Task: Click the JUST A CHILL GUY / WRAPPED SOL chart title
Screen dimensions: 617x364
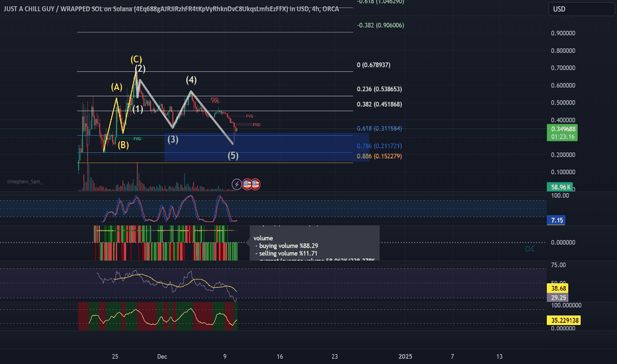Action: pos(171,9)
